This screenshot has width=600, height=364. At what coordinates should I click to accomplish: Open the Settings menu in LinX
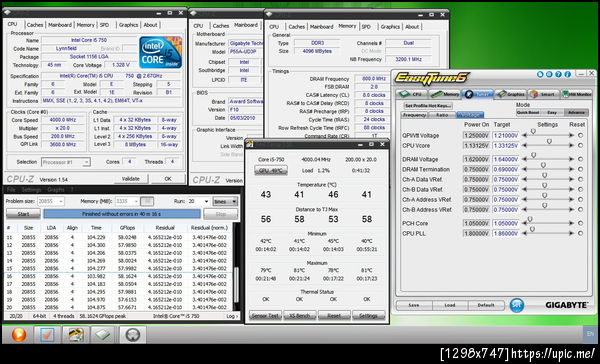(31, 190)
